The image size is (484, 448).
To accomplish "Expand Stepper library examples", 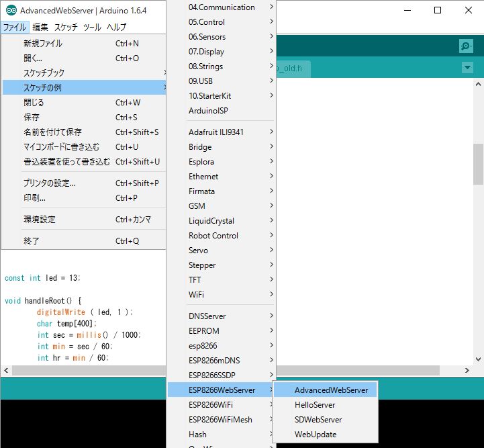I will coord(221,265).
